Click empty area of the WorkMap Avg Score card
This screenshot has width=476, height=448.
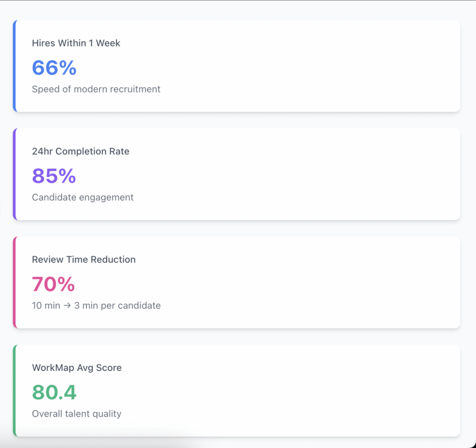pos(302,391)
